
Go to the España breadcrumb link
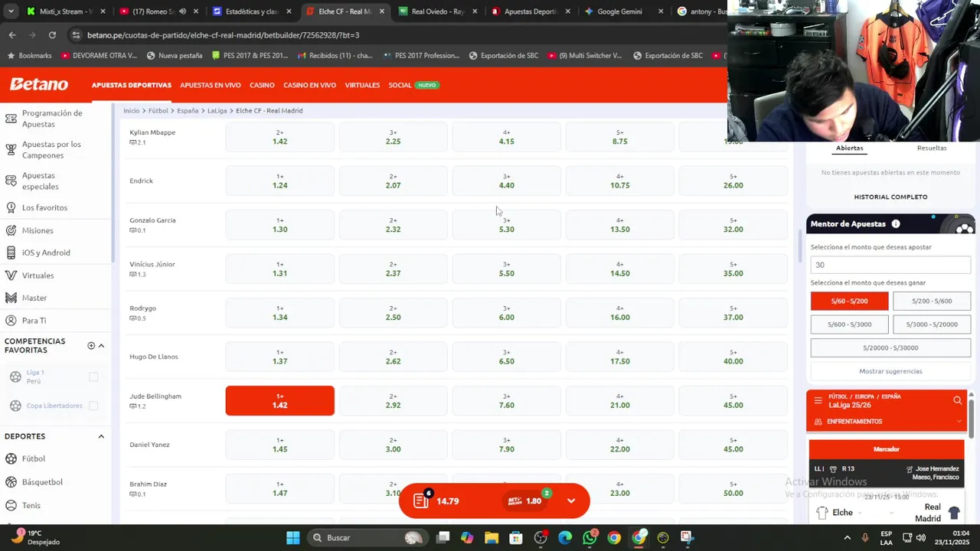coord(188,111)
